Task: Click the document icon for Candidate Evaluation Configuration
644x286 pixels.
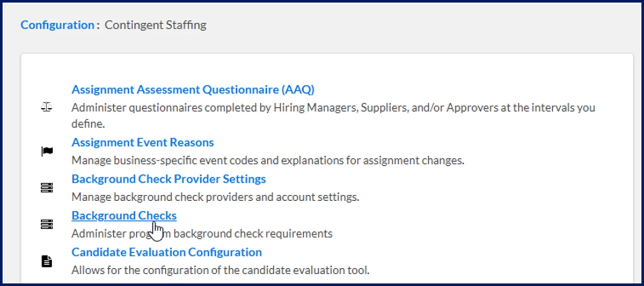Action: coord(47,261)
